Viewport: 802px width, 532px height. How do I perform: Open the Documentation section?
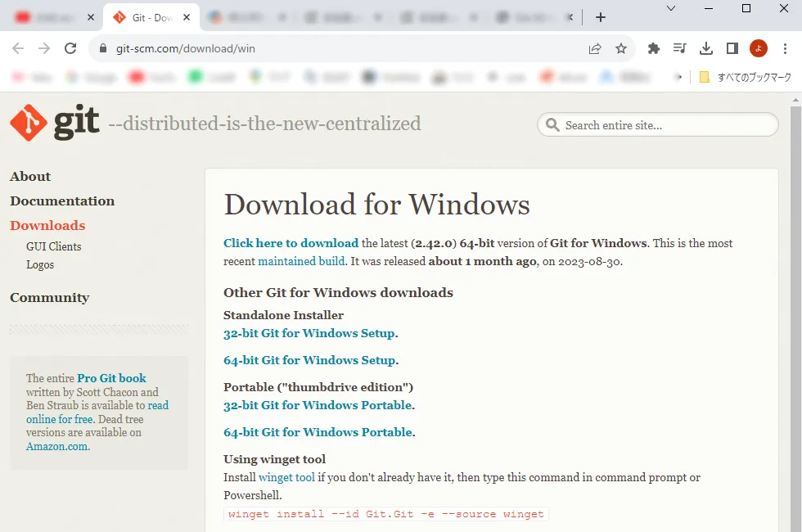62,201
